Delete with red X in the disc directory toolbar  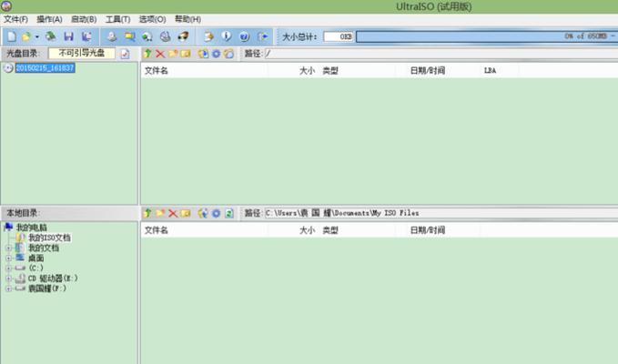[x=160, y=54]
